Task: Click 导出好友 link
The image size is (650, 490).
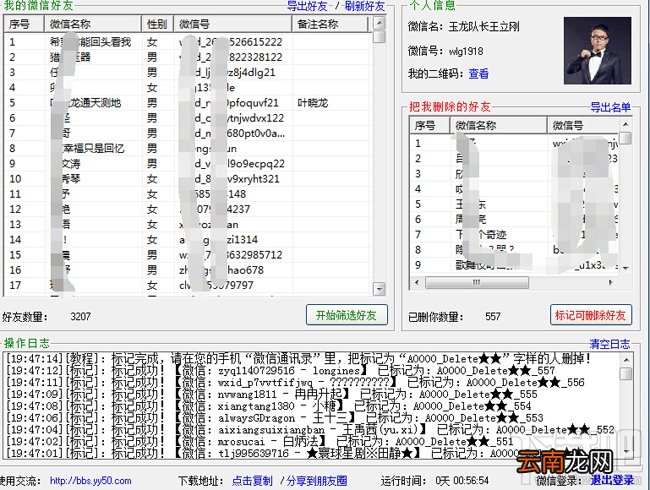Action: pos(308,6)
